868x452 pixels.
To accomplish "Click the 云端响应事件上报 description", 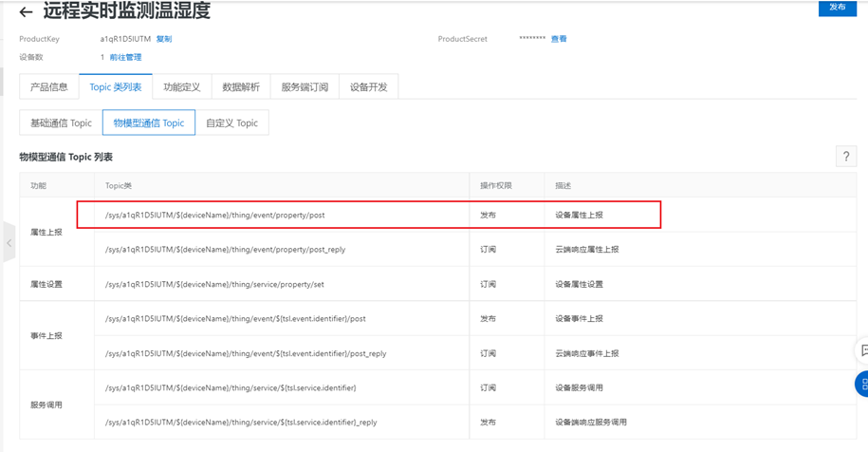I will (x=587, y=353).
